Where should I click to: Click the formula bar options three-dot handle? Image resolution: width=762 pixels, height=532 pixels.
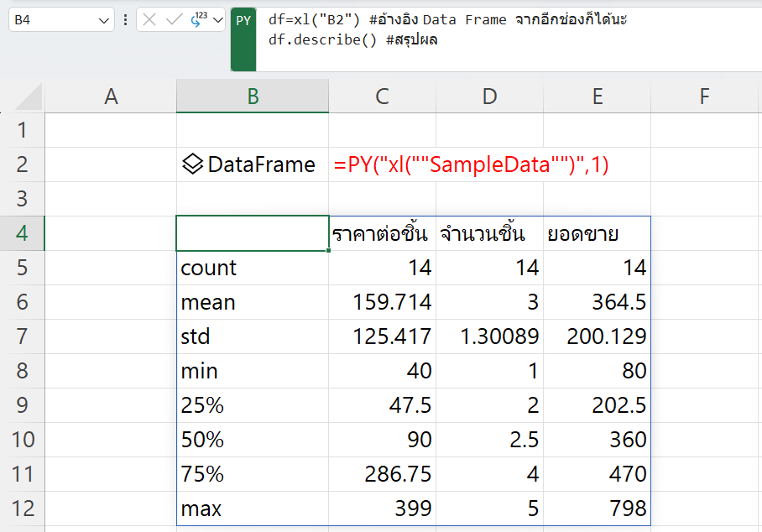[125, 20]
